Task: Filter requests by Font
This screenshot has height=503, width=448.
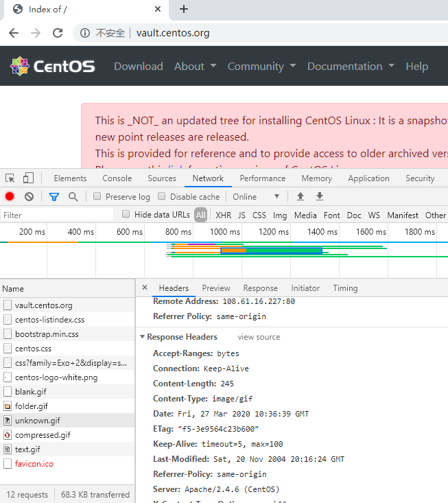Action: coord(332,215)
